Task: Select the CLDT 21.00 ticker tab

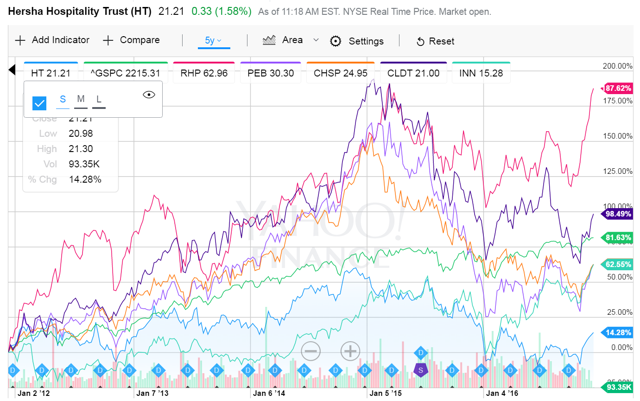Action: pos(413,73)
